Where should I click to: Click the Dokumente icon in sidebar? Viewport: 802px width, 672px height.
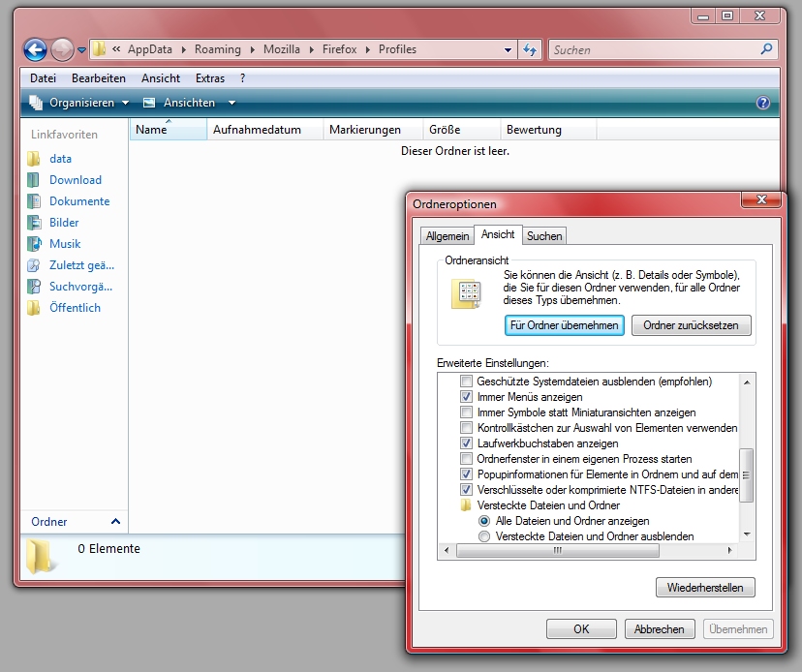pos(34,201)
